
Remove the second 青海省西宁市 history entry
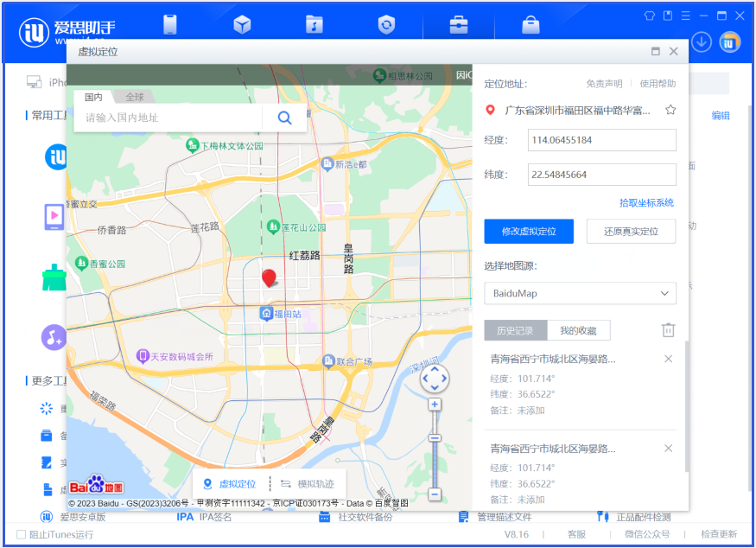click(x=668, y=448)
